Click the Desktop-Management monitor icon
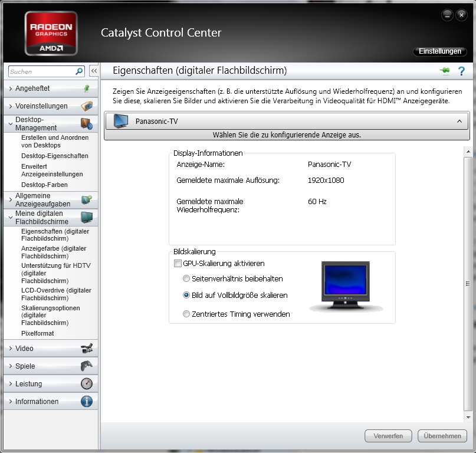This screenshot has width=476, height=453. click(87, 124)
